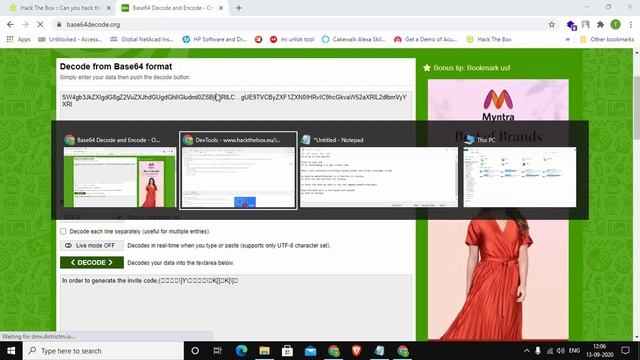Screen dimensions: 640x360
Task: Open Brave browser from taskbar
Action: click(x=356, y=351)
